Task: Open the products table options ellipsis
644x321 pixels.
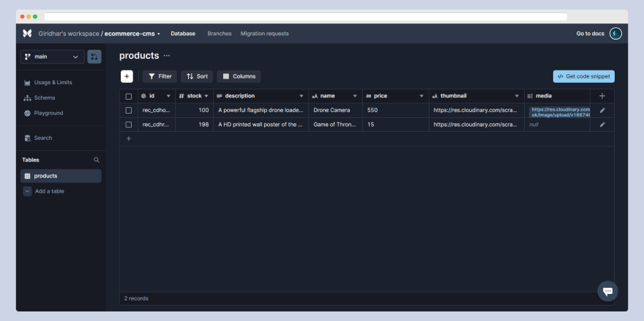Action: [167, 56]
